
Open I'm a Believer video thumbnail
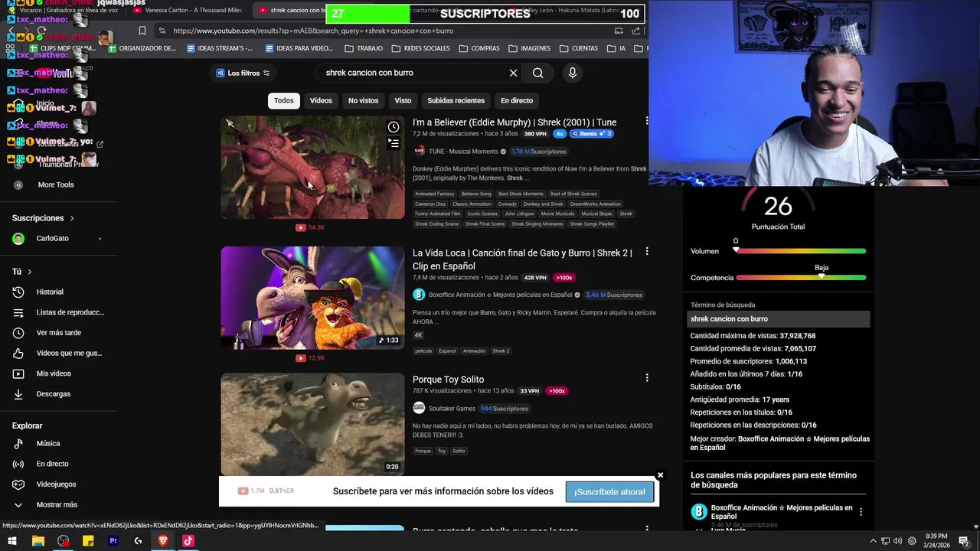[x=312, y=167]
